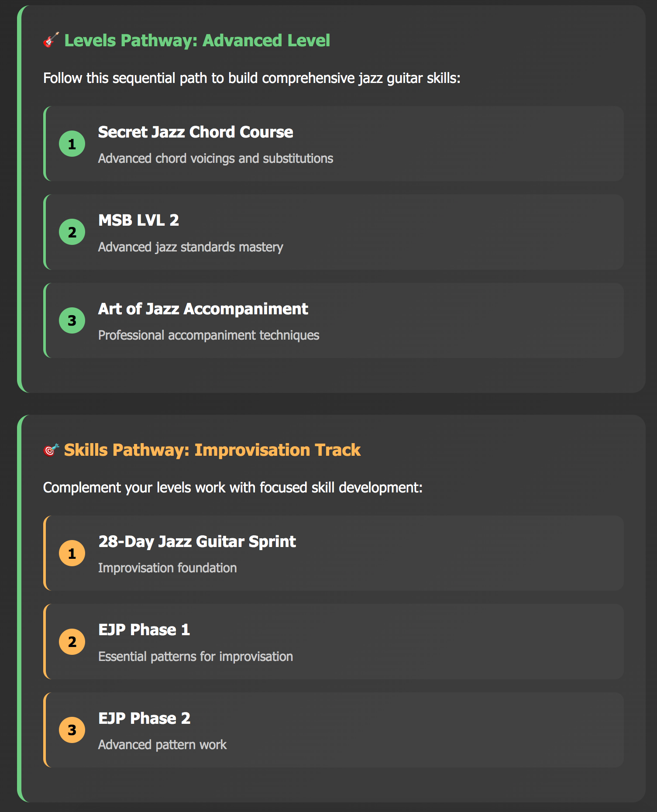Click orange step 3 badge for EJP Phase 2
The width and height of the screenshot is (657, 812).
tap(72, 730)
